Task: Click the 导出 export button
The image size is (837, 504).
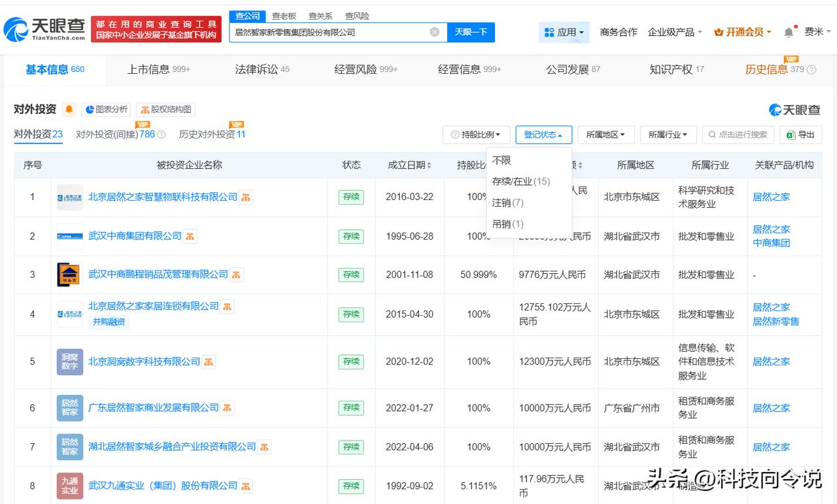Action: pos(801,135)
